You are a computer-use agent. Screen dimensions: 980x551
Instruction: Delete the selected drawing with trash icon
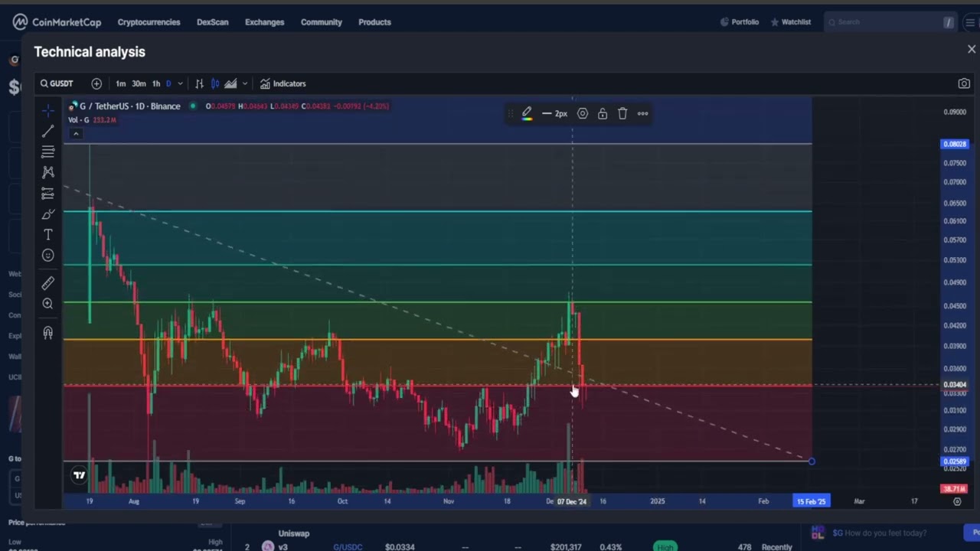tap(622, 113)
